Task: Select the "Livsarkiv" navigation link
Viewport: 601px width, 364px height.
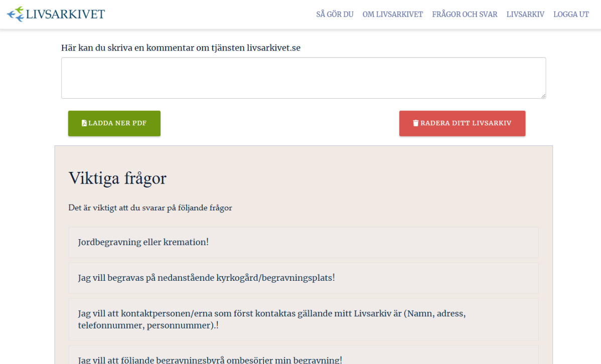Action: [x=525, y=15]
